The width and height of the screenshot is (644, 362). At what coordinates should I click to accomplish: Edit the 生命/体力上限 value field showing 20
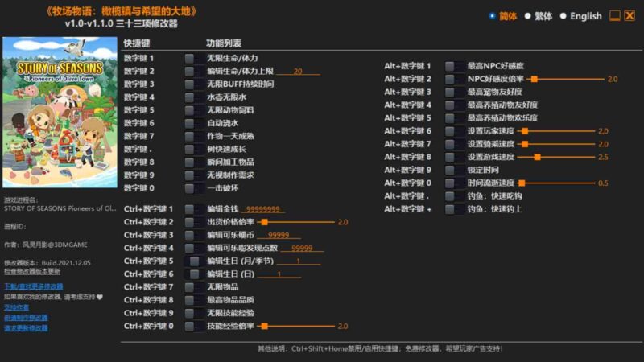[298, 71]
